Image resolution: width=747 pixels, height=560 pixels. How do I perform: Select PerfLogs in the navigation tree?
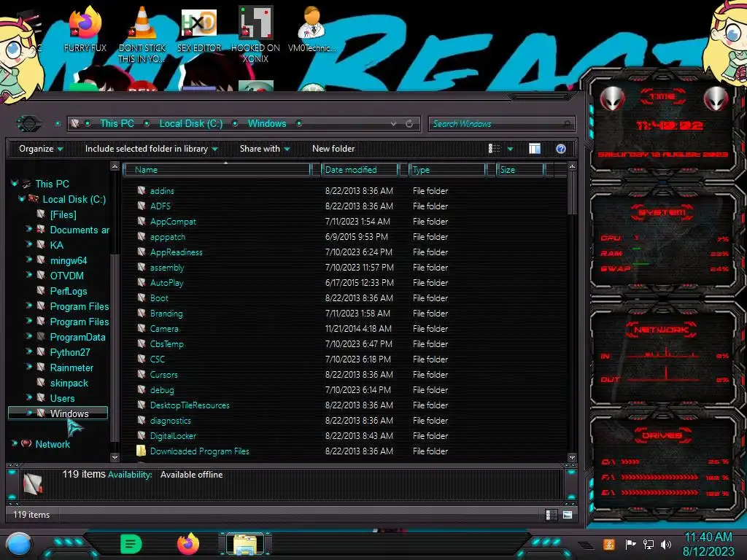pos(69,291)
